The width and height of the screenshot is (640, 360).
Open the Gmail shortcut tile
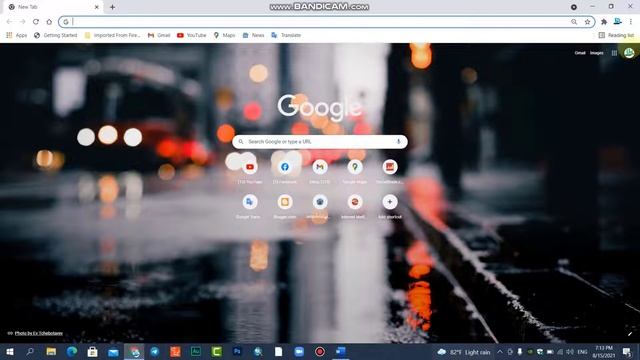(x=320, y=167)
